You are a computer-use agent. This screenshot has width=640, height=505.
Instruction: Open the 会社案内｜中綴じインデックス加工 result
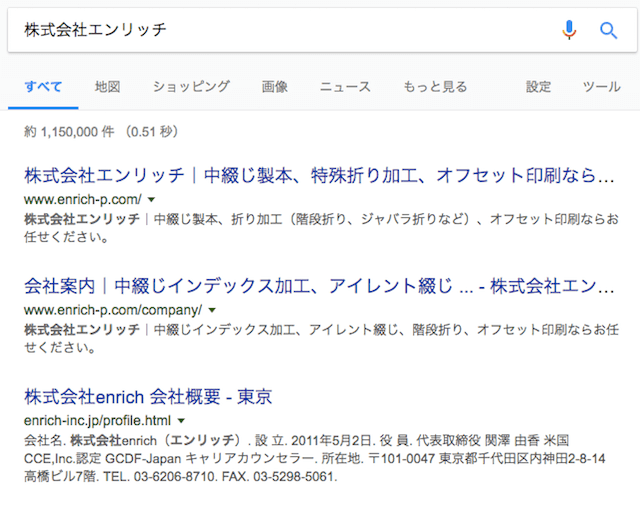tap(319, 286)
